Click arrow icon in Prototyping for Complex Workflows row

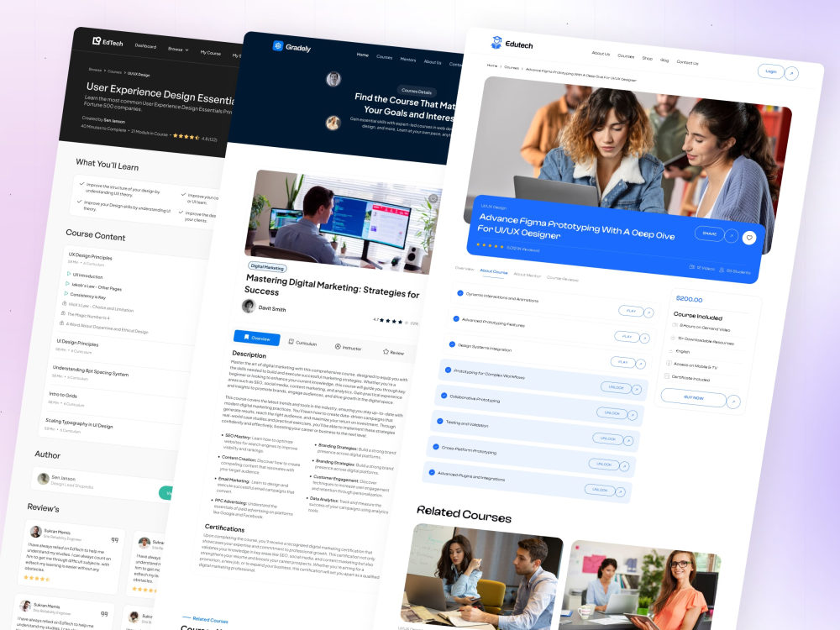coord(637,390)
